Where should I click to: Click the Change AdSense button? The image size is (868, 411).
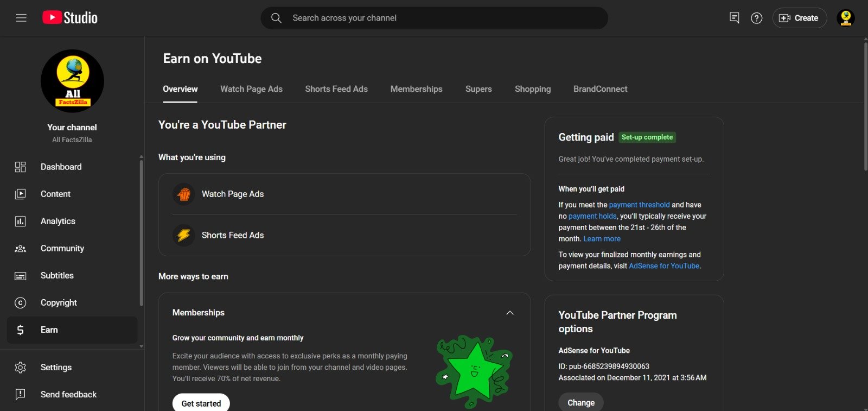click(x=581, y=403)
